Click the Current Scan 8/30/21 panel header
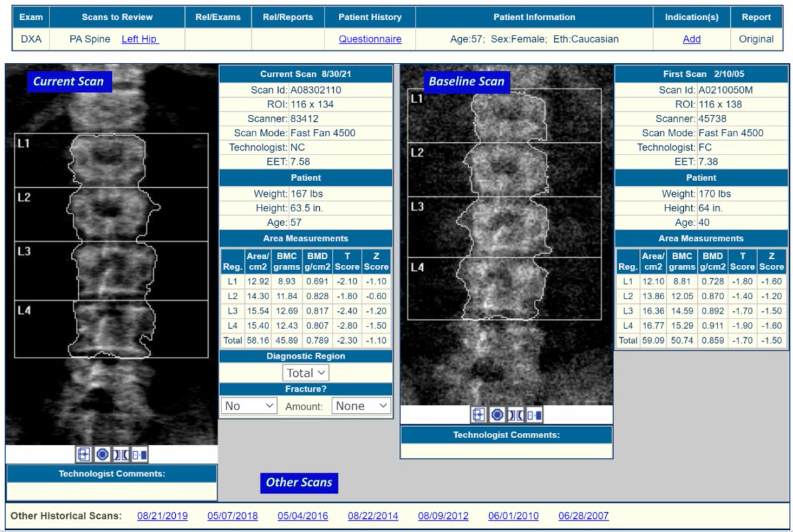The height and width of the screenshot is (532, 793). [x=306, y=74]
